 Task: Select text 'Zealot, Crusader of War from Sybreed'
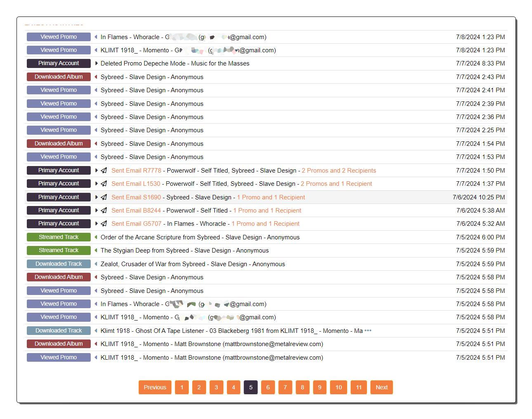[x=153, y=264]
